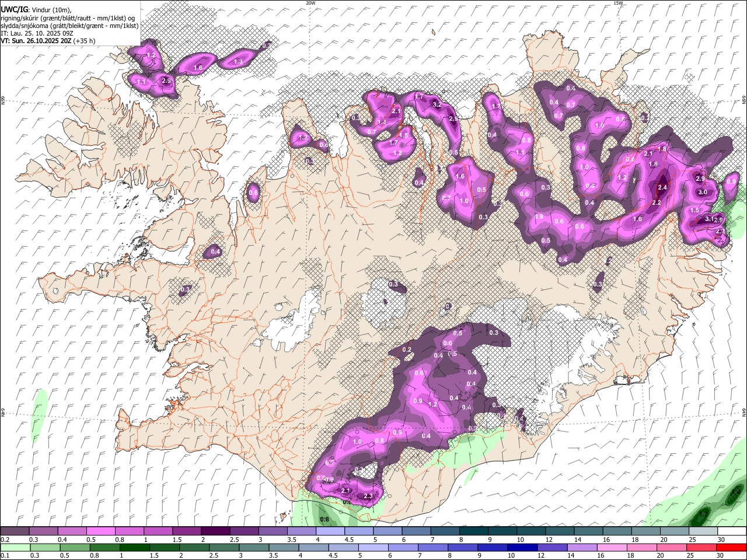Select the light pink lower swatch between 16 and 18
Image resolution: width=747 pixels, height=560 pixels.
(612, 548)
